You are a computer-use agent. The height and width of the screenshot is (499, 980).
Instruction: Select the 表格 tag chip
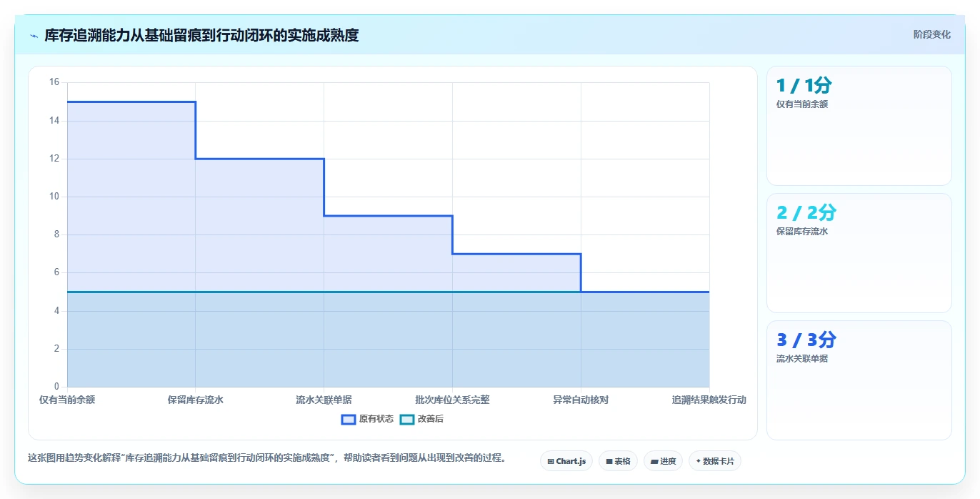(x=618, y=461)
